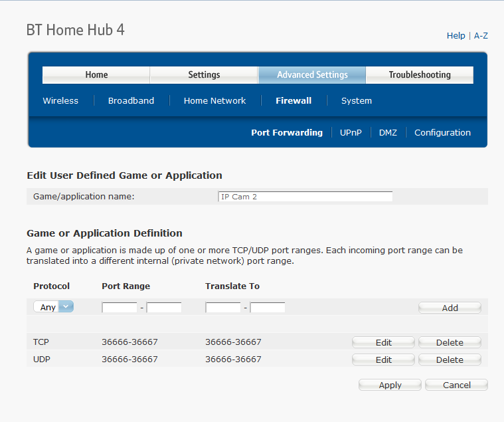This screenshot has height=422, width=504.
Task: Select Port Forwarding submenu
Action: pyautogui.click(x=287, y=132)
